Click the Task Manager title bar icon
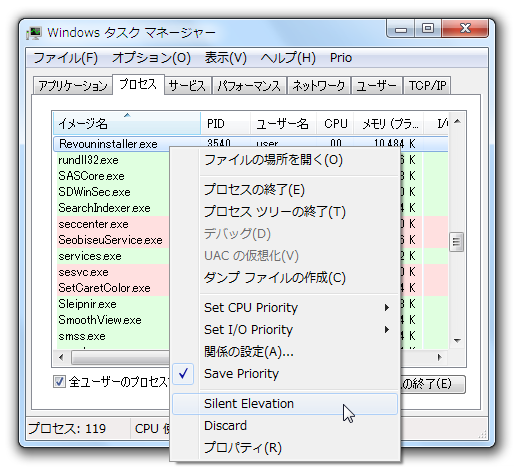Viewport: 517px width, 472px height. click(x=34, y=33)
